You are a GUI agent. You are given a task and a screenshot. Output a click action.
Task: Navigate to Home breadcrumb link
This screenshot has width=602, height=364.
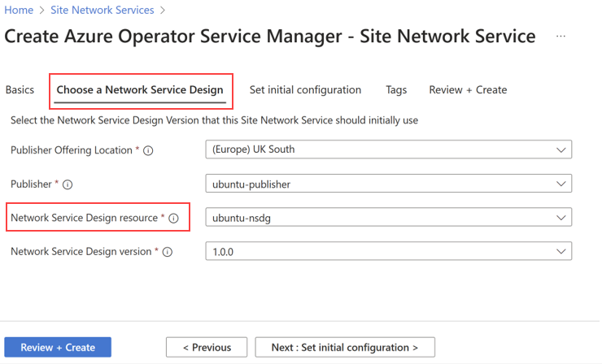(19, 11)
